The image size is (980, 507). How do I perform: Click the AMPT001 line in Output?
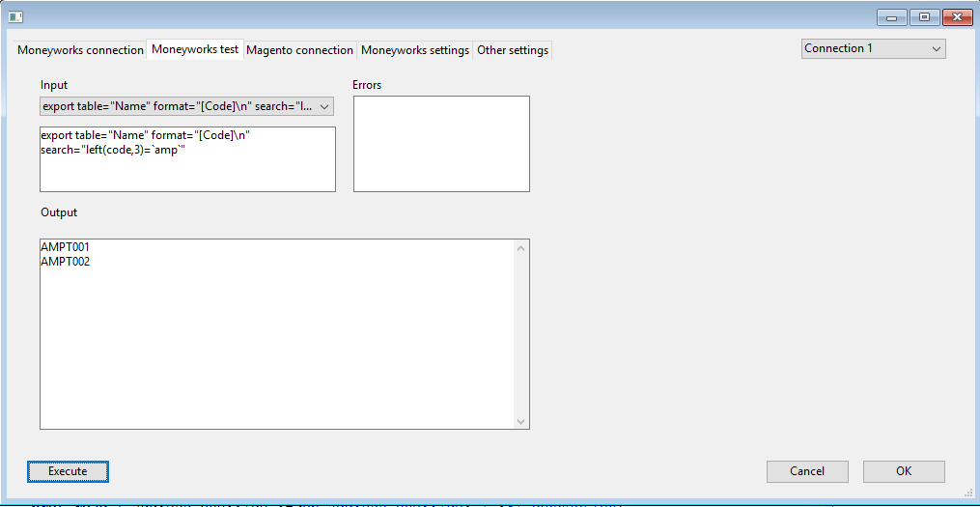tap(66, 247)
